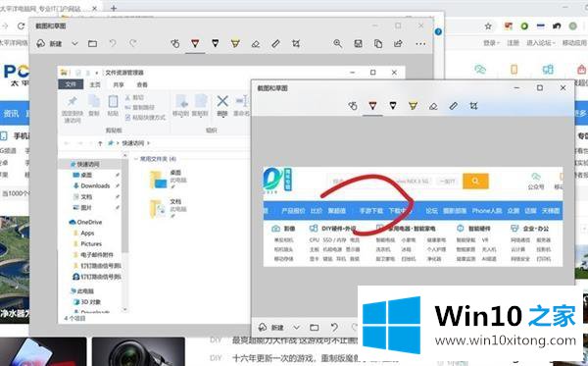The height and width of the screenshot is (366, 588).
Task: Bookmark page with browser star icon
Action: point(488,26)
